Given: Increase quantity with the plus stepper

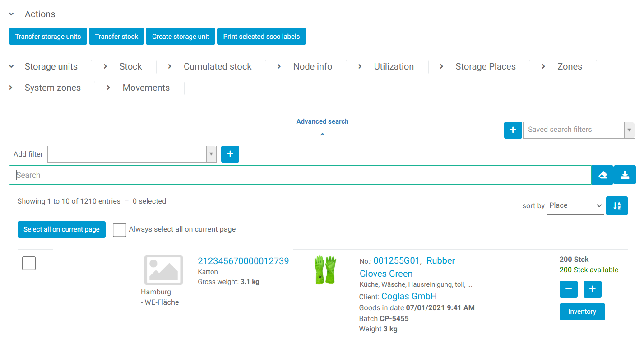Looking at the screenshot, I should (x=592, y=289).
